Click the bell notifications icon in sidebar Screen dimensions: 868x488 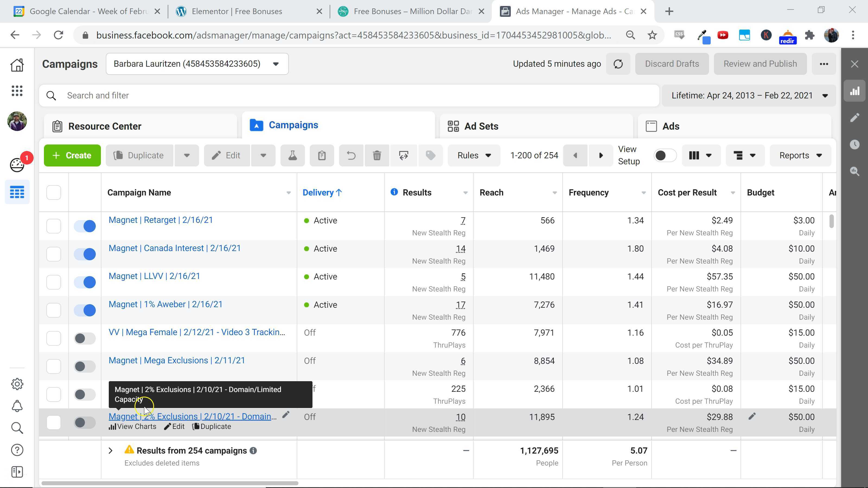(x=17, y=406)
